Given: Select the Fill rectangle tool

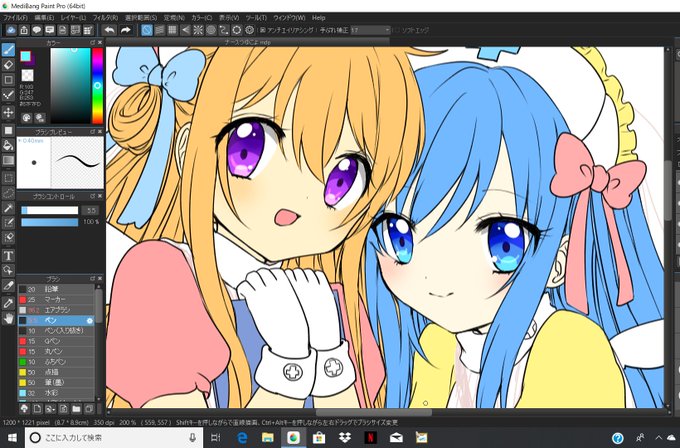Looking at the screenshot, I should [8, 130].
